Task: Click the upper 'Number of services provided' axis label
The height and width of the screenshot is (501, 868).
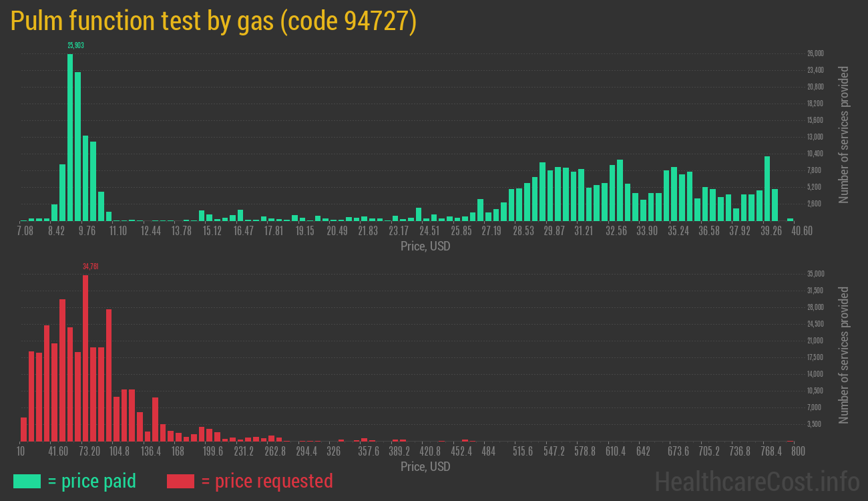Action: (x=845, y=134)
